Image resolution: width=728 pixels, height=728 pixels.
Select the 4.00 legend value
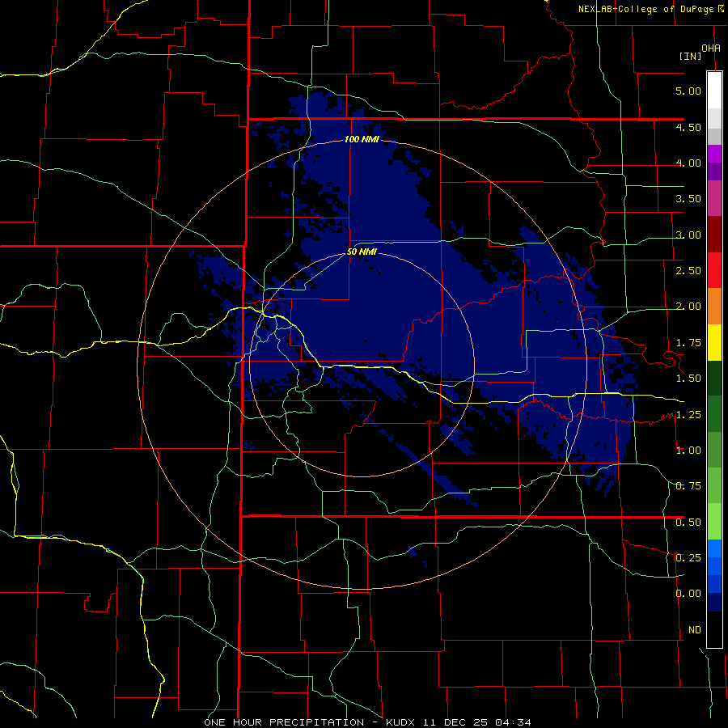point(688,163)
